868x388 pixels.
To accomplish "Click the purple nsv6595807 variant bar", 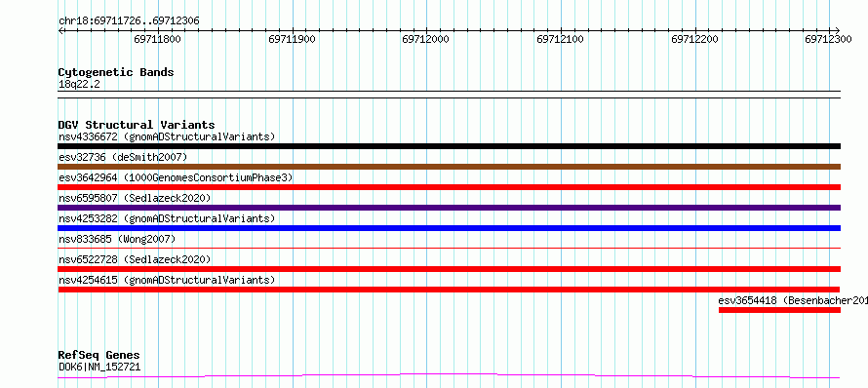I will coord(449,208).
